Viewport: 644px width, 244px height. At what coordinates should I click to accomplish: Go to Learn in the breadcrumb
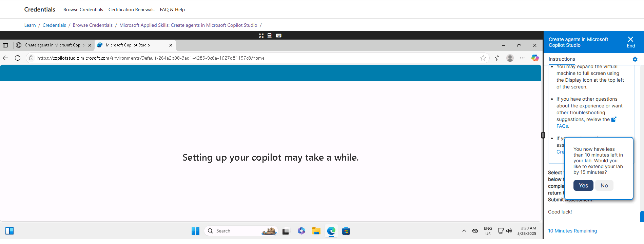point(30,25)
